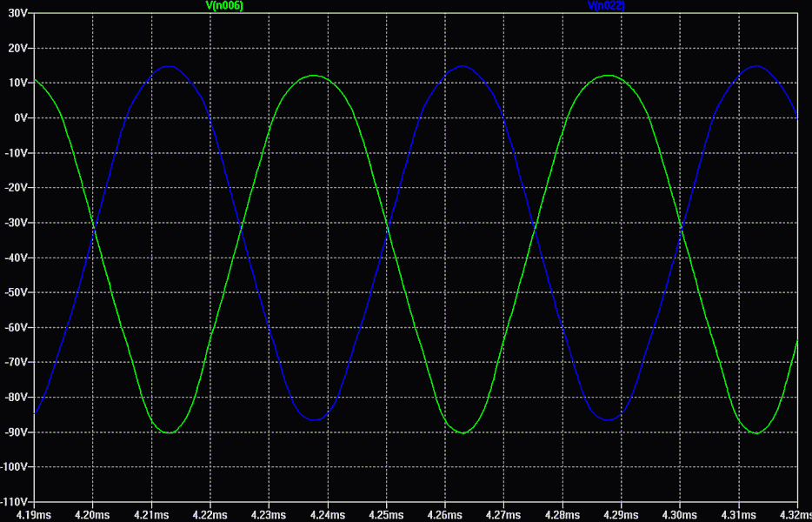
Task: Select the V(n022) blue trace label
Action: [607, 5]
